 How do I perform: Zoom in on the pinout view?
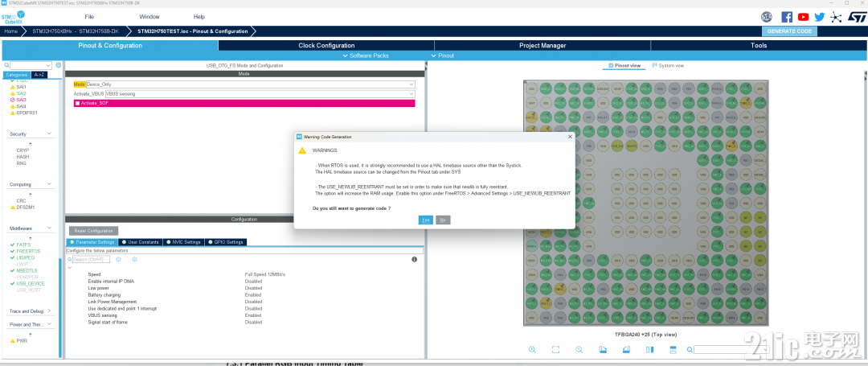point(532,349)
